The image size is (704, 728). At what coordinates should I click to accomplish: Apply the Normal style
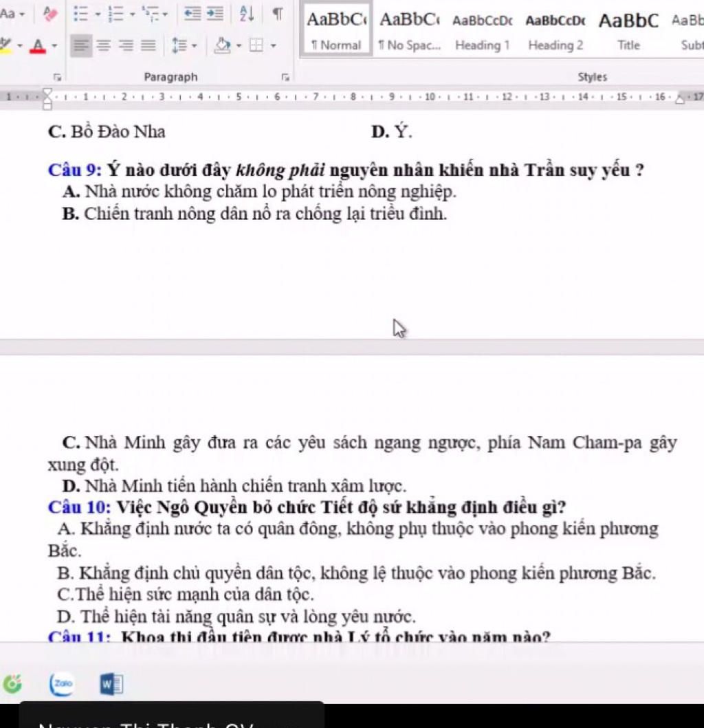click(336, 30)
